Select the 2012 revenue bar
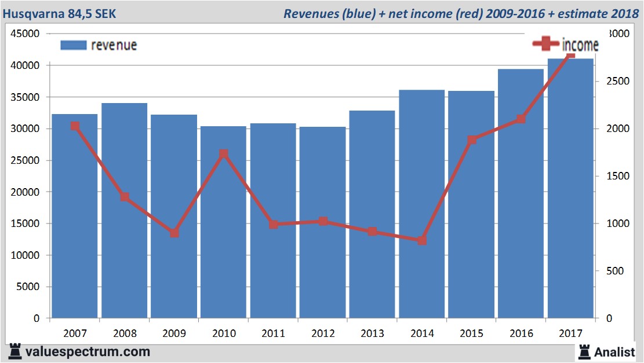The width and height of the screenshot is (644, 363). (323, 223)
